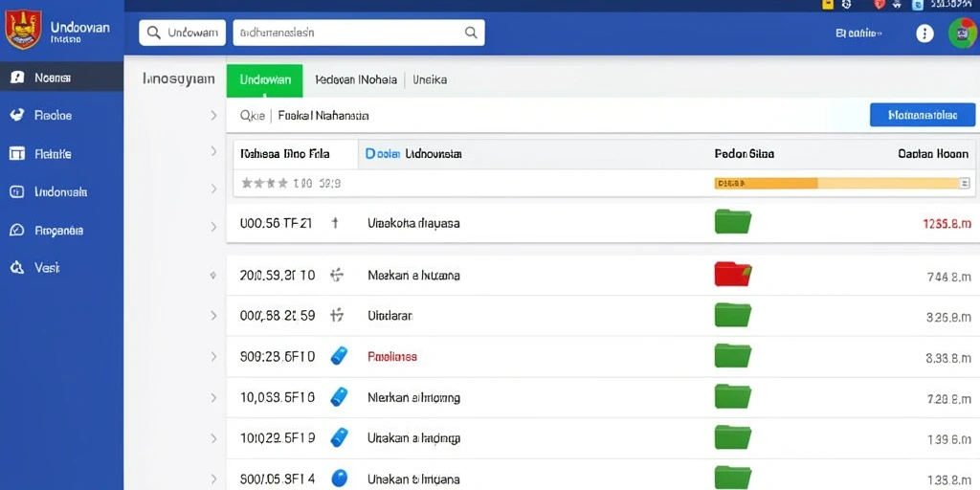Click small square icon at progress bar end

click(x=964, y=183)
